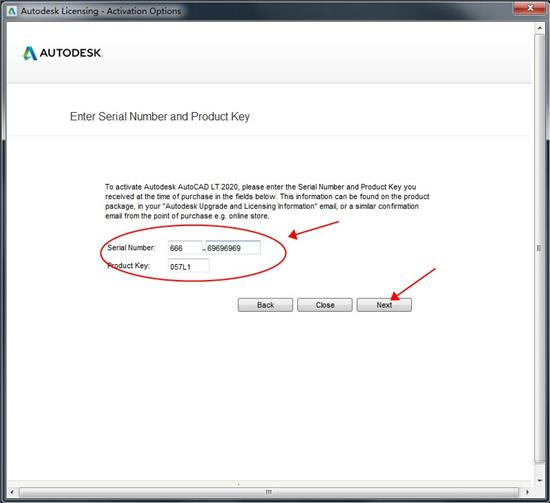
Task: Click the 'Product Key:' label
Action: tap(128, 266)
